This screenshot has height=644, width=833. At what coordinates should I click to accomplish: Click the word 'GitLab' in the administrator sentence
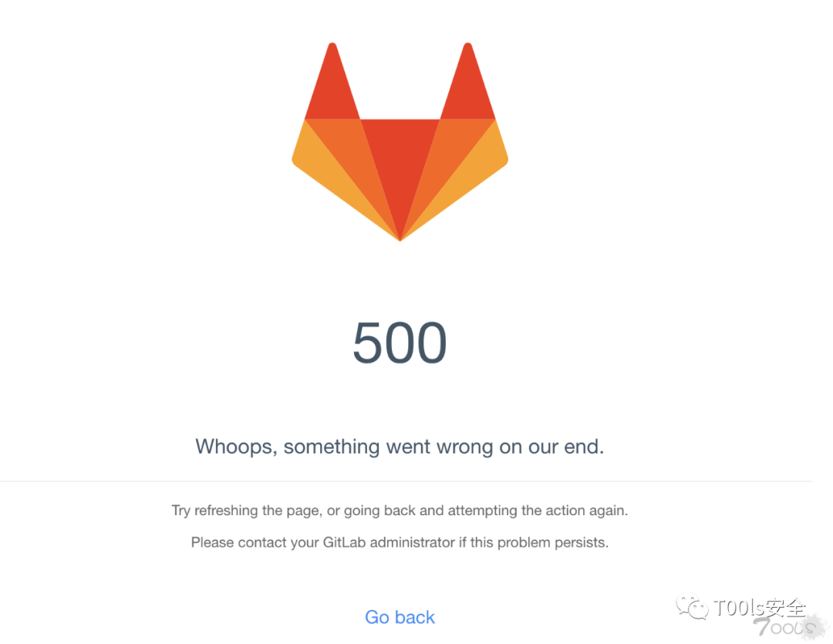coord(344,542)
